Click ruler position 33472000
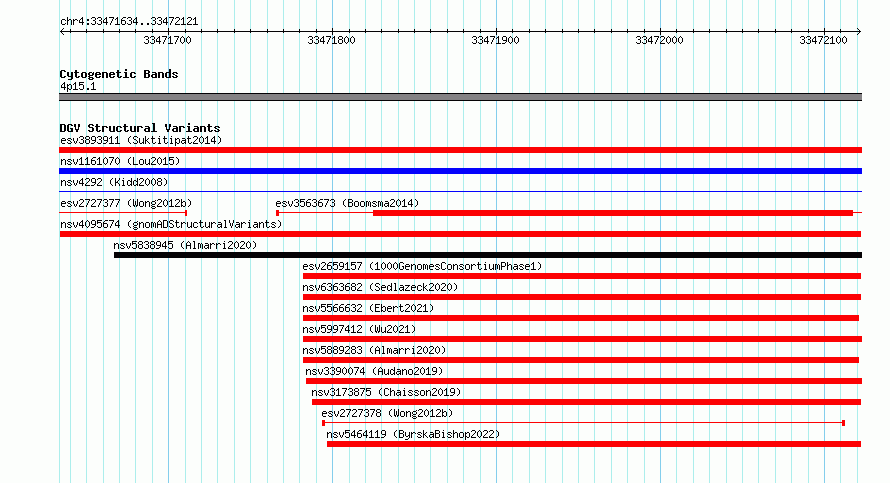 660,40
